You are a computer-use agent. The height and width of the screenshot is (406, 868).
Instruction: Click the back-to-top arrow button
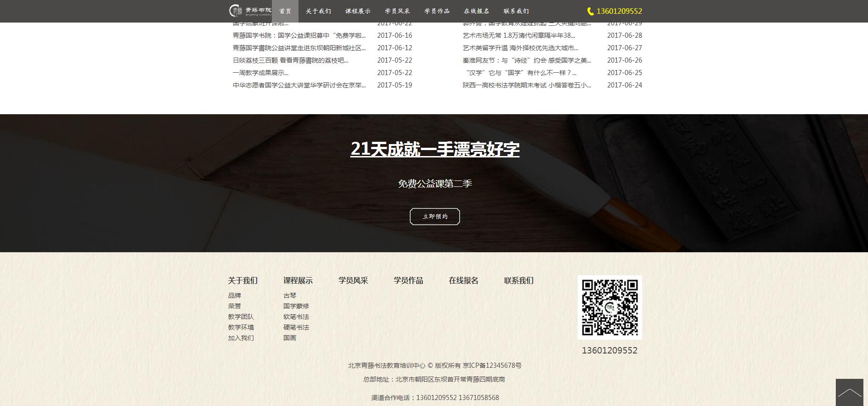[849, 392]
